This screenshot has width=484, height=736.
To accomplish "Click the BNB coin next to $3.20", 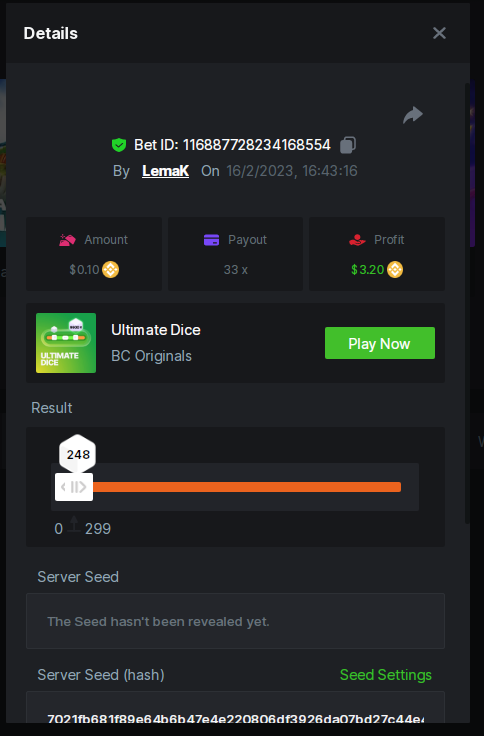I will tap(395, 269).
